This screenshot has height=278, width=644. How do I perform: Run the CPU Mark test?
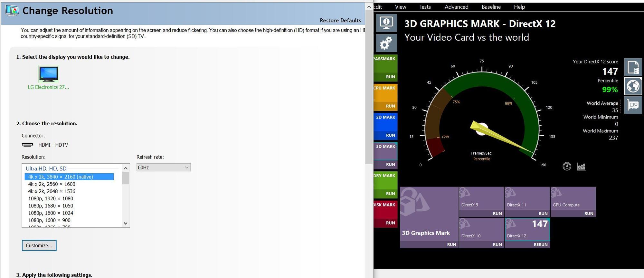tap(390, 106)
